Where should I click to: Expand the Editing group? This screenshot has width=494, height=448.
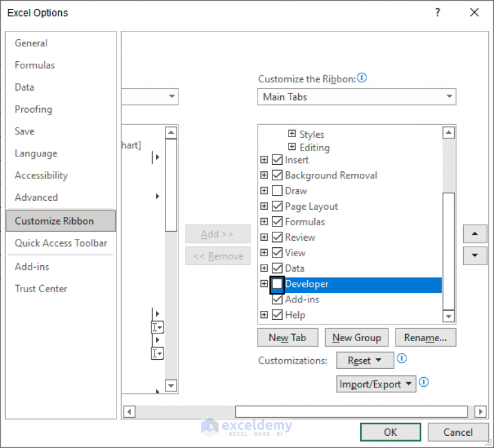click(292, 147)
